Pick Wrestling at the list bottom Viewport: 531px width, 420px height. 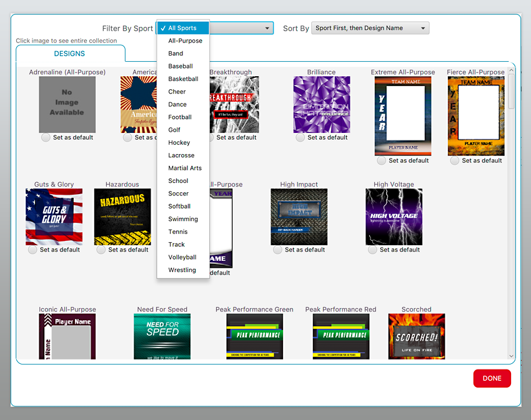pos(183,270)
